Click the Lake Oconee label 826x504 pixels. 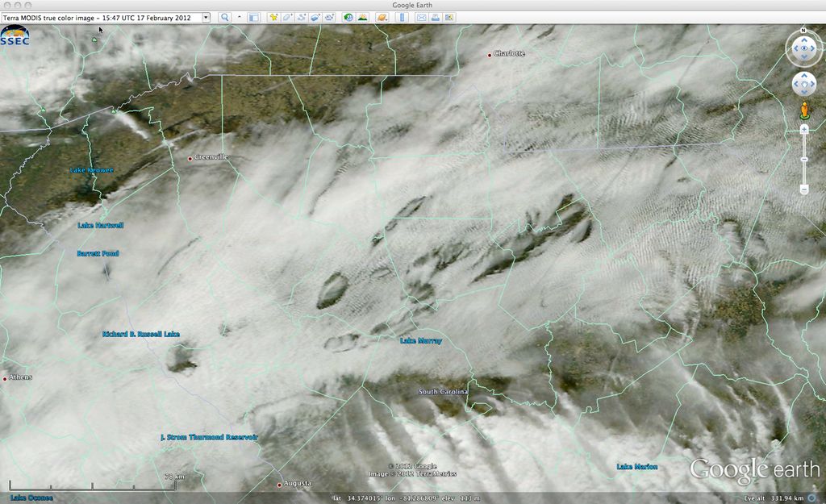tap(31, 498)
